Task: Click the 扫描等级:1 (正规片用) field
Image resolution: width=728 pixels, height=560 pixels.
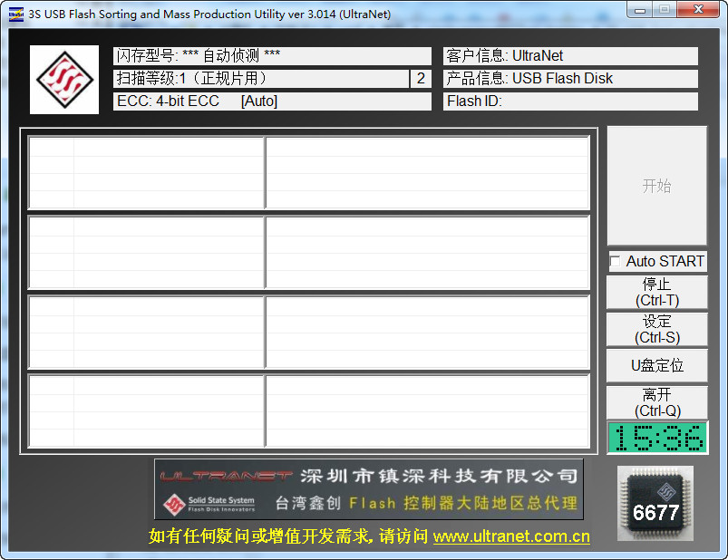Action: [x=261, y=79]
